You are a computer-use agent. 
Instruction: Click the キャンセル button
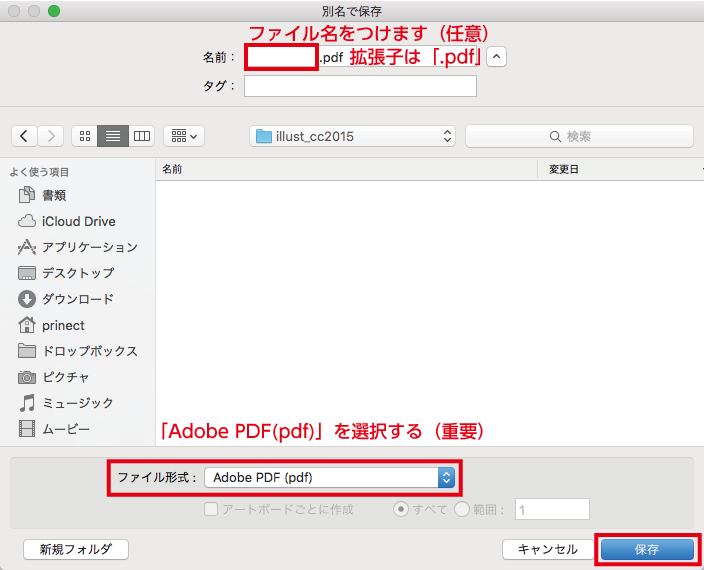tap(547, 549)
